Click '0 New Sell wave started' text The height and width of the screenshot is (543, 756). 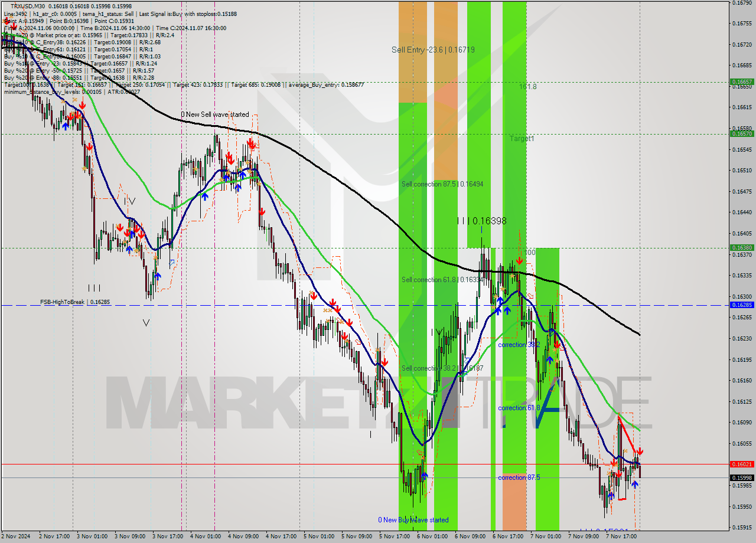215,115
